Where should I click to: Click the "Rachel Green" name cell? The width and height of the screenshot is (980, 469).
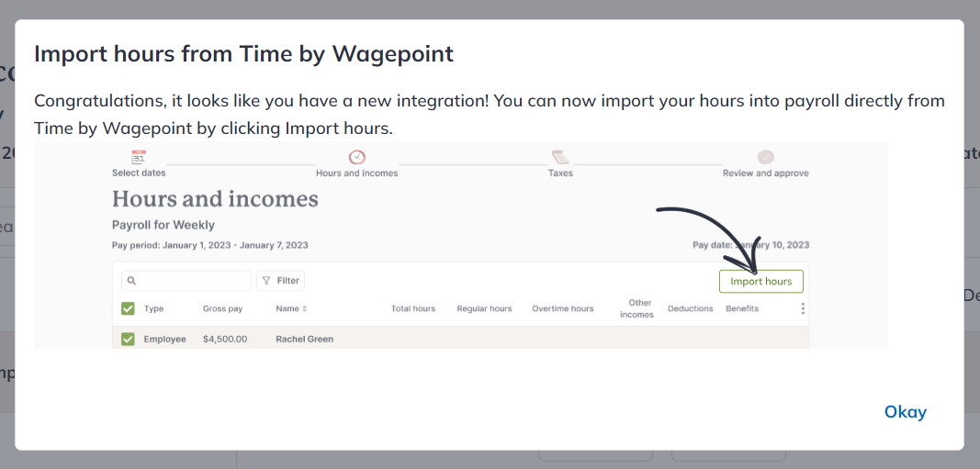pos(304,339)
